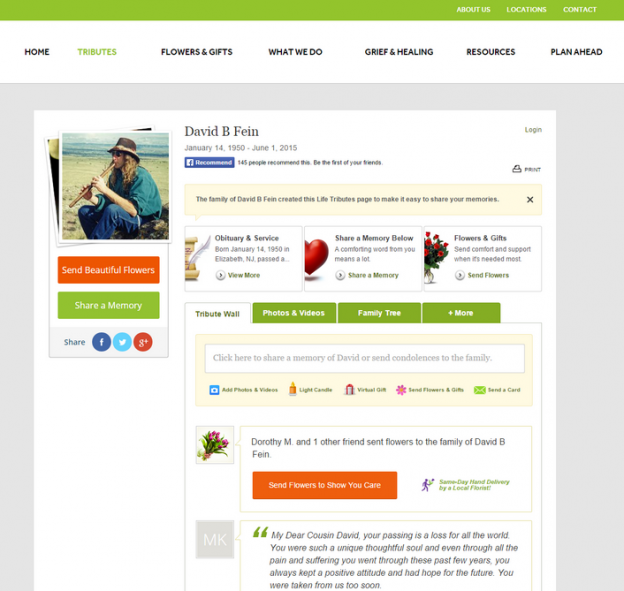Share tribute on Facebook icon
Image resolution: width=624 pixels, height=591 pixels.
(101, 342)
